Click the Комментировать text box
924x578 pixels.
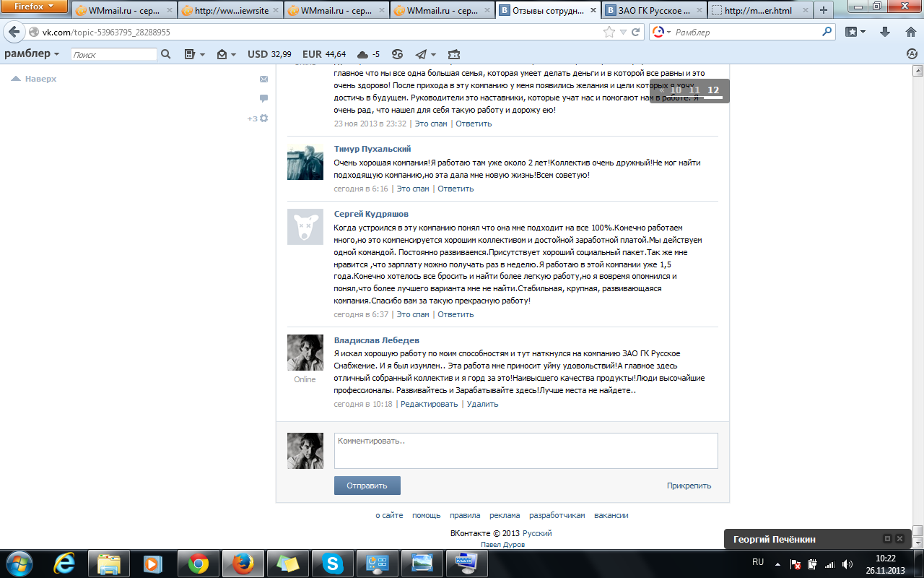[526, 451]
